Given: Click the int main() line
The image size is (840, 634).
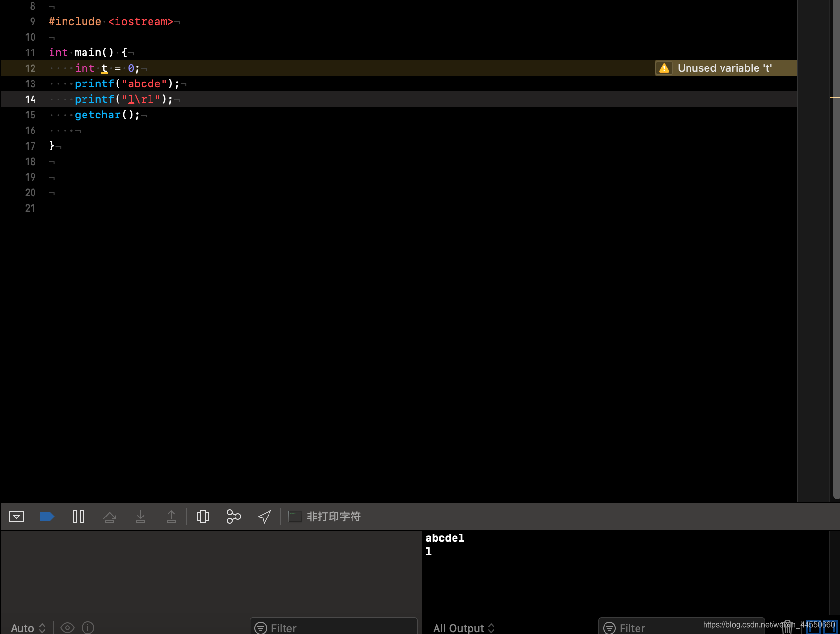Looking at the screenshot, I should tap(88, 53).
